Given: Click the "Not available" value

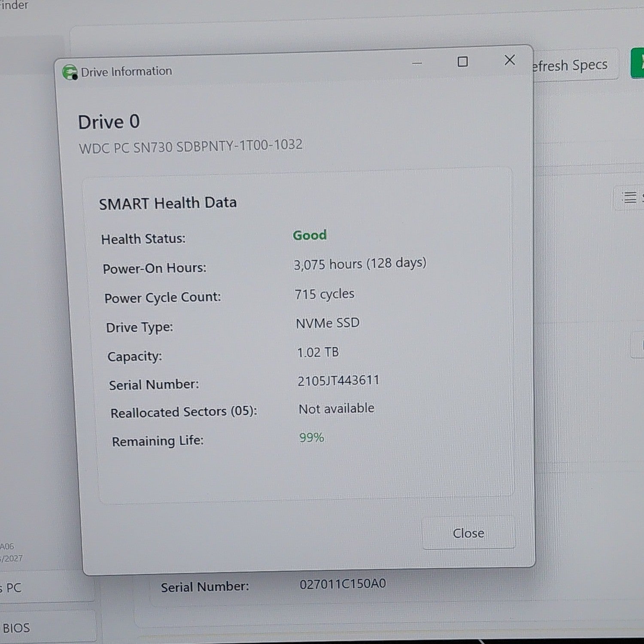Looking at the screenshot, I should [337, 408].
